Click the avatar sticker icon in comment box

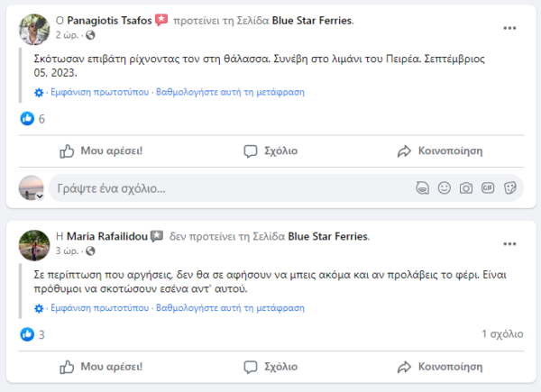(x=422, y=188)
